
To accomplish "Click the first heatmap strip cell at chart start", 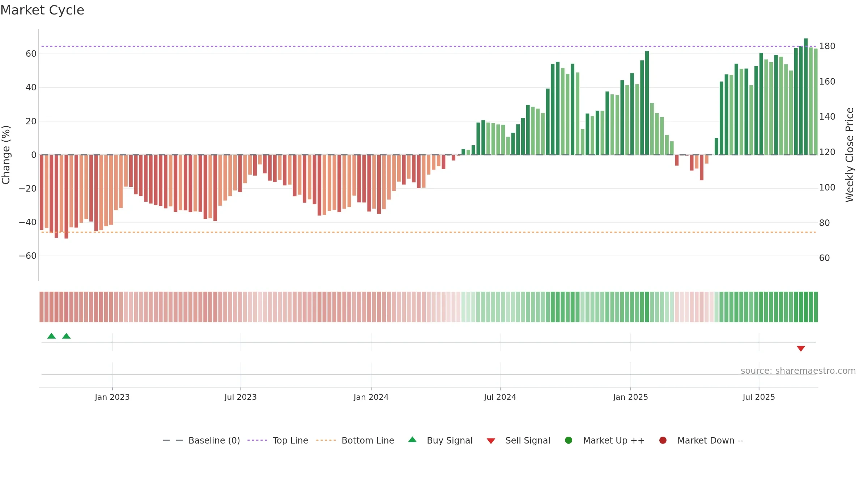I will (42, 307).
